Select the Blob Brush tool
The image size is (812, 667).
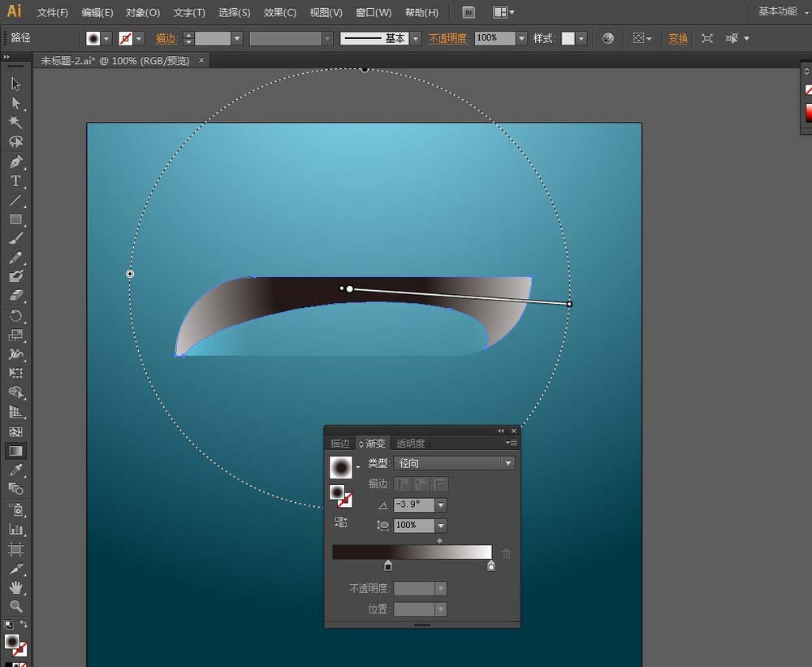click(15, 275)
